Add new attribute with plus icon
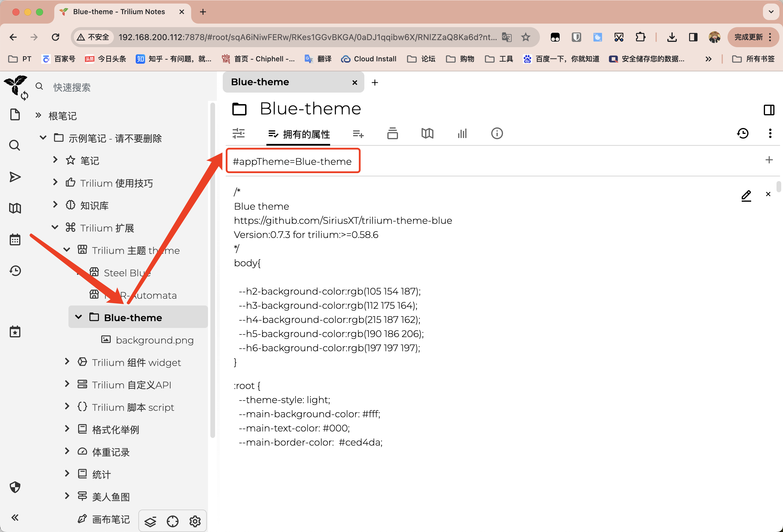The image size is (783, 532). pos(769,160)
